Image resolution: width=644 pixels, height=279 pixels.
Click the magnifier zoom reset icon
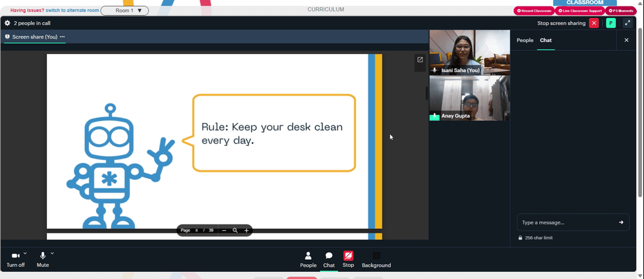click(235, 231)
